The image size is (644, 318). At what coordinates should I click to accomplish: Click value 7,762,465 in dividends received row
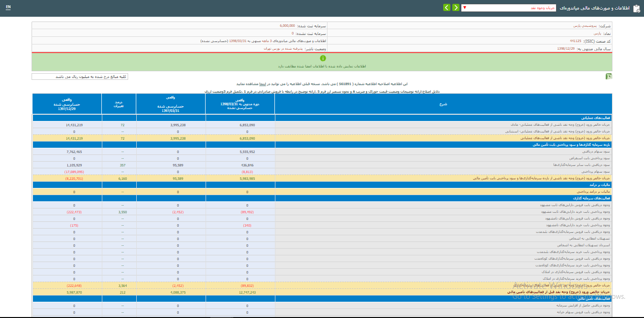(x=74, y=152)
